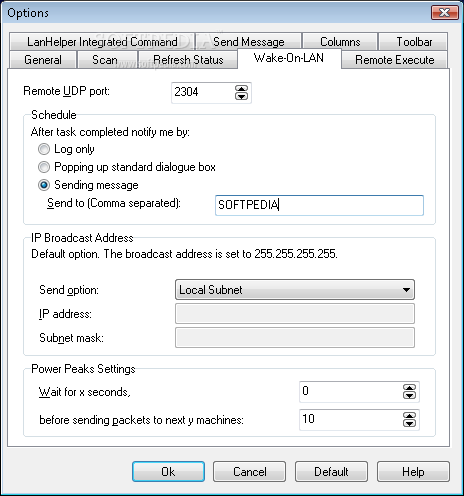
Task: Go to the Refresh Status tab
Action: 188,60
